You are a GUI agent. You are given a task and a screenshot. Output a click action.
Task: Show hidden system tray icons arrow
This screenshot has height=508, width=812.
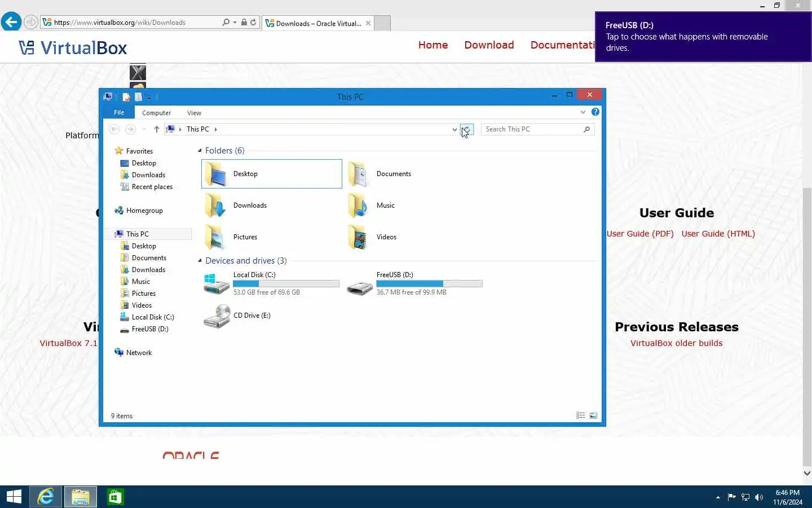pos(718,497)
